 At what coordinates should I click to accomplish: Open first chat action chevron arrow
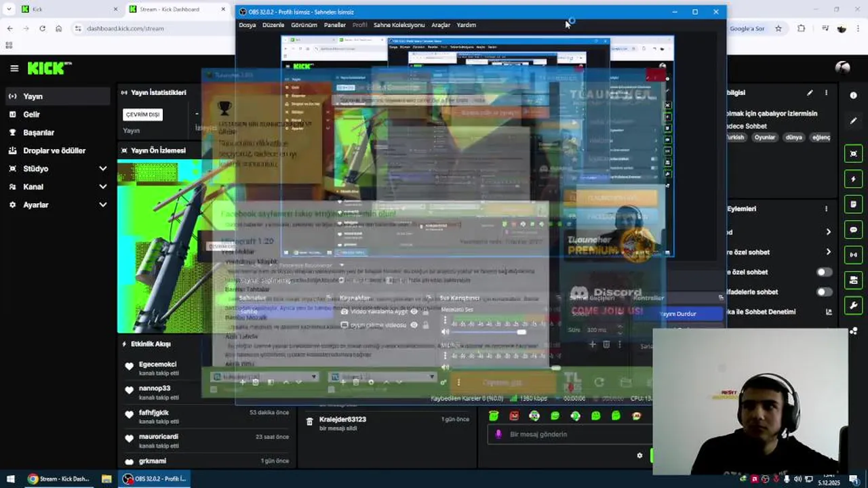(828, 232)
